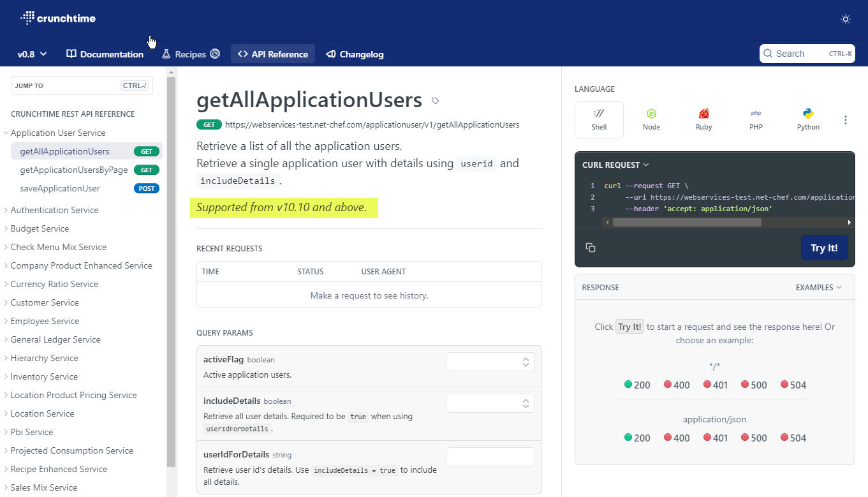
Task: Open the Documentation tab
Action: pyautogui.click(x=105, y=54)
